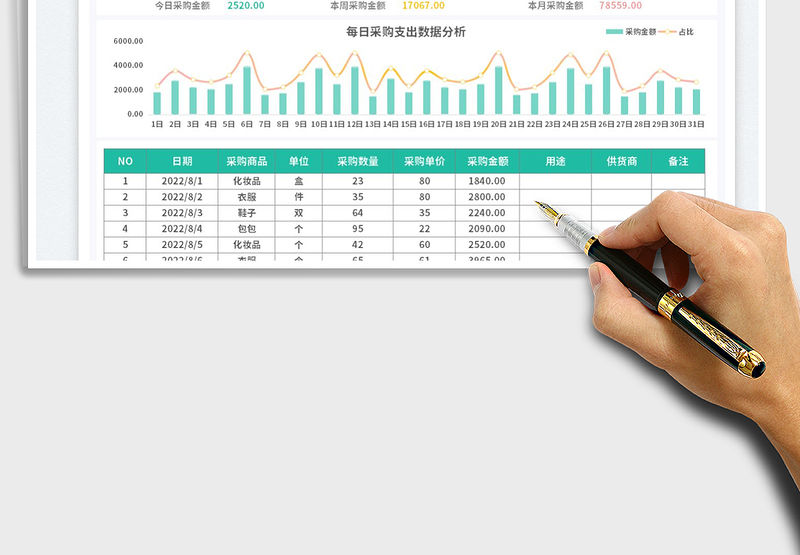Select the date cell 2022/8/1
Viewport: 800px width, 555px height.
(182, 181)
